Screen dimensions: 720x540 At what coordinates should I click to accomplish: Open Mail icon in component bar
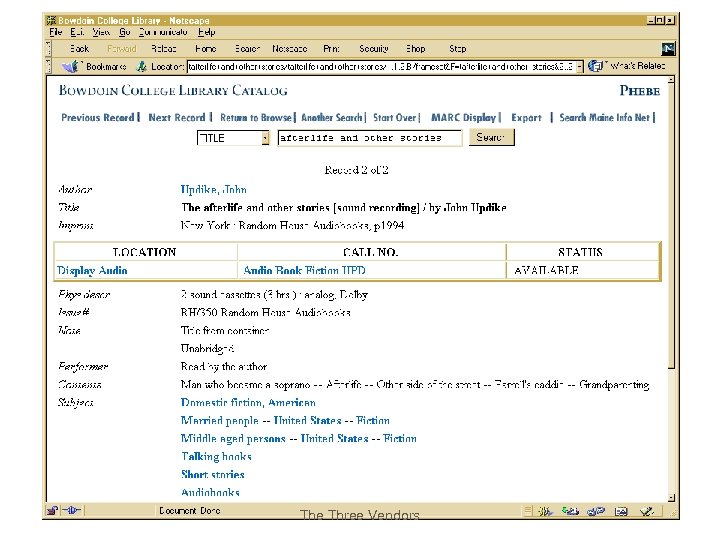click(x=570, y=511)
